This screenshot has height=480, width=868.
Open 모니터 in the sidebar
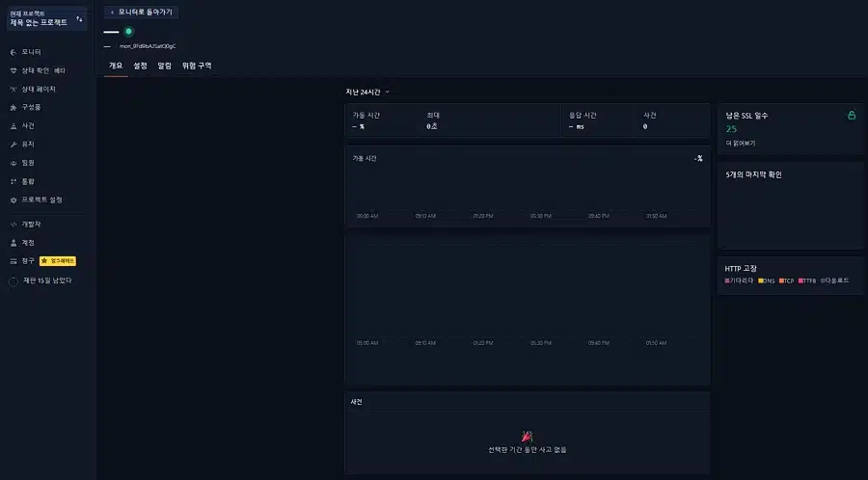tap(31, 52)
